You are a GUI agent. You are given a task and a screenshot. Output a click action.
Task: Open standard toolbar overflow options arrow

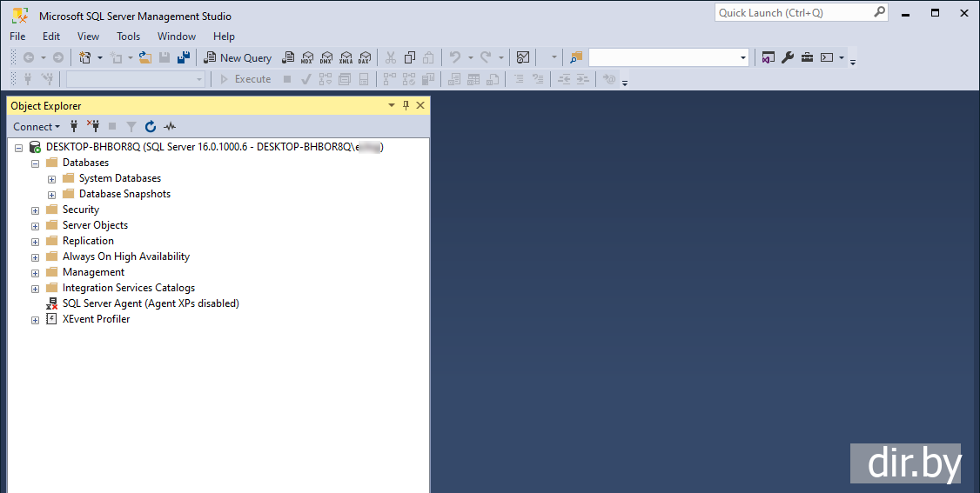pos(853,62)
